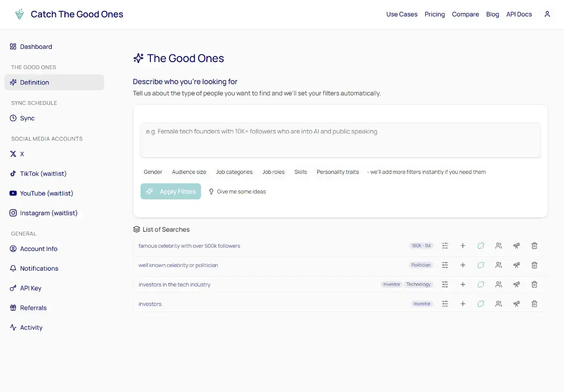Click telescope icon on 'well known celebrity' row
The height and width of the screenshot is (392, 564).
click(x=517, y=265)
